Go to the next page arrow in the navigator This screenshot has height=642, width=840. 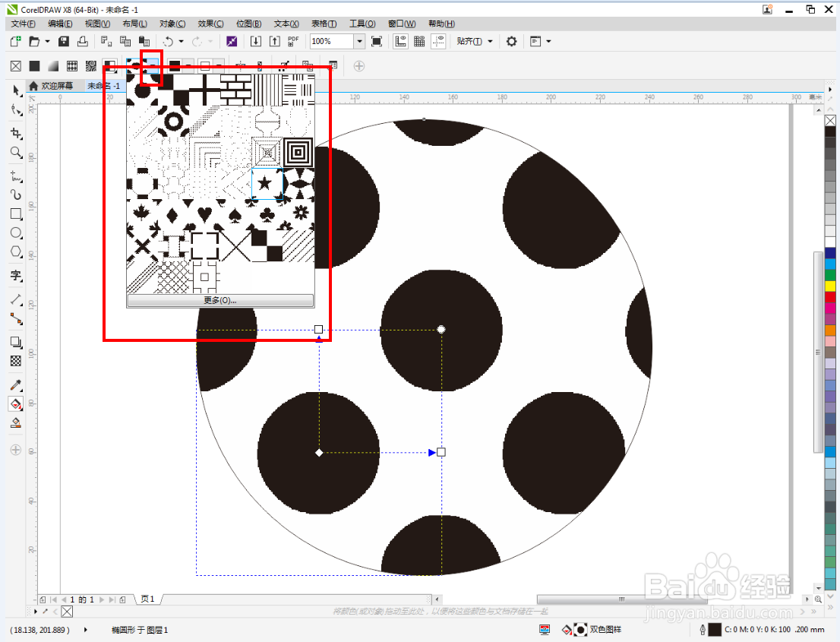click(x=102, y=599)
